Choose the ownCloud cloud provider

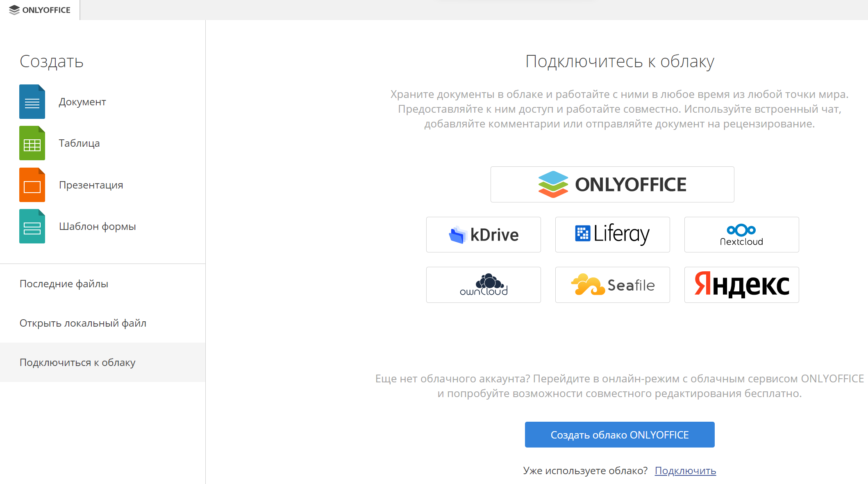(x=484, y=285)
